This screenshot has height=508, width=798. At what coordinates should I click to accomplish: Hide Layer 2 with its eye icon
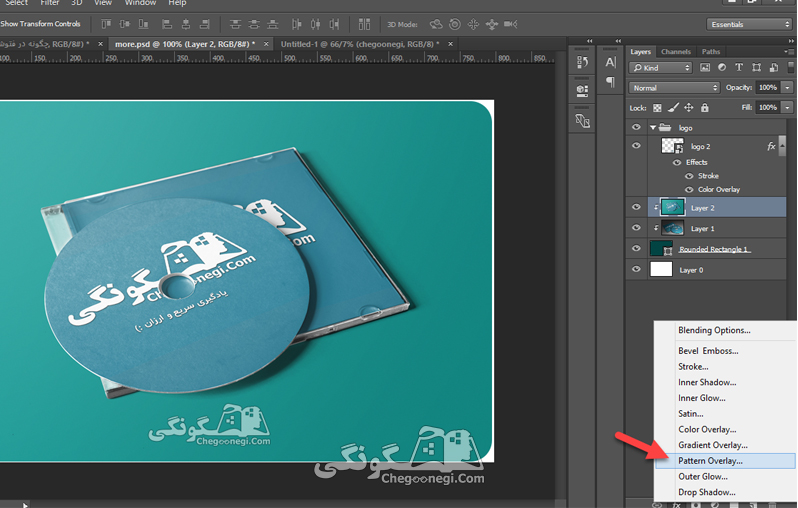[636, 207]
